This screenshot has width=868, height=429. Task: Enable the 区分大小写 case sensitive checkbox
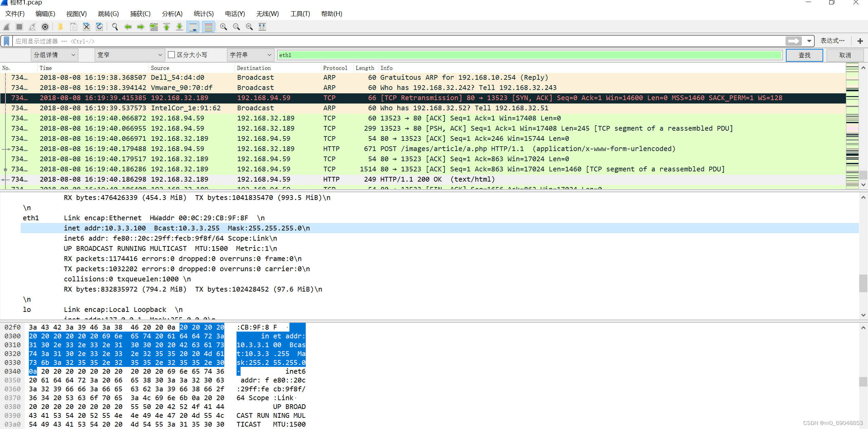(x=171, y=55)
